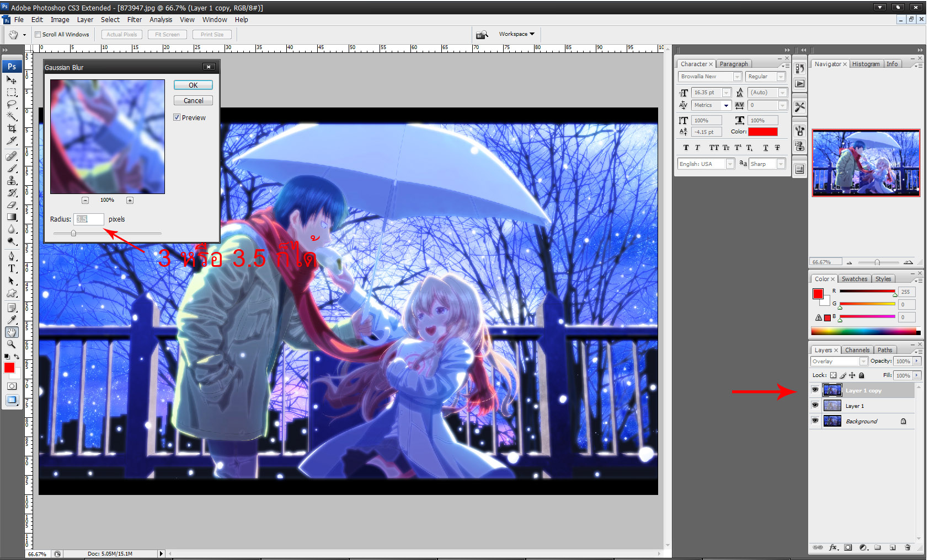The height and width of the screenshot is (560, 929).
Task: Select the Dodge tool
Action: [x=12, y=241]
